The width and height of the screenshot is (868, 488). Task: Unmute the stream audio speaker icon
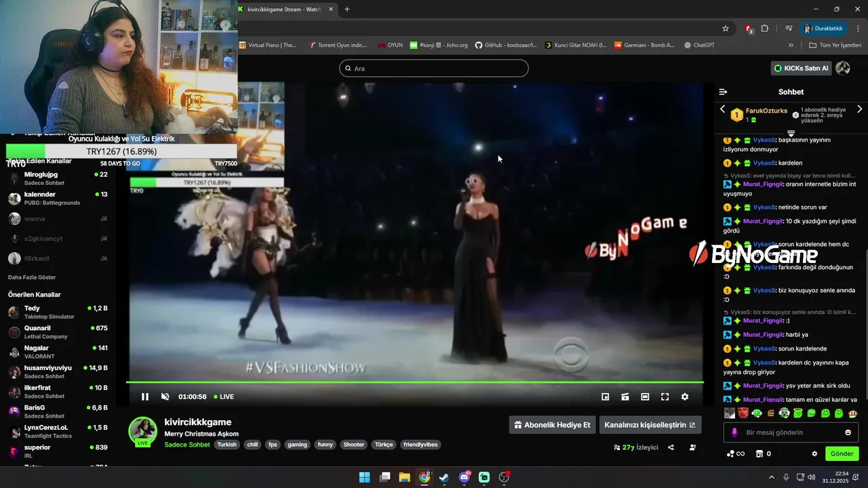tap(165, 396)
